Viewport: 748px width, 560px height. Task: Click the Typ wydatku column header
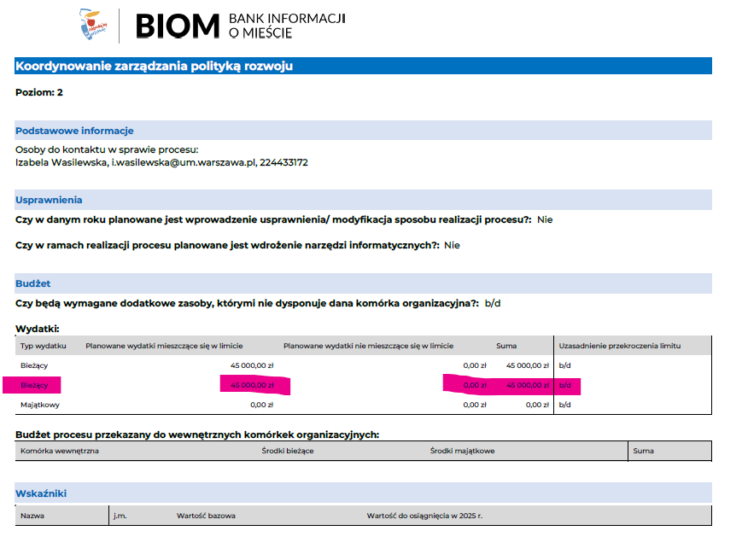coord(44,345)
